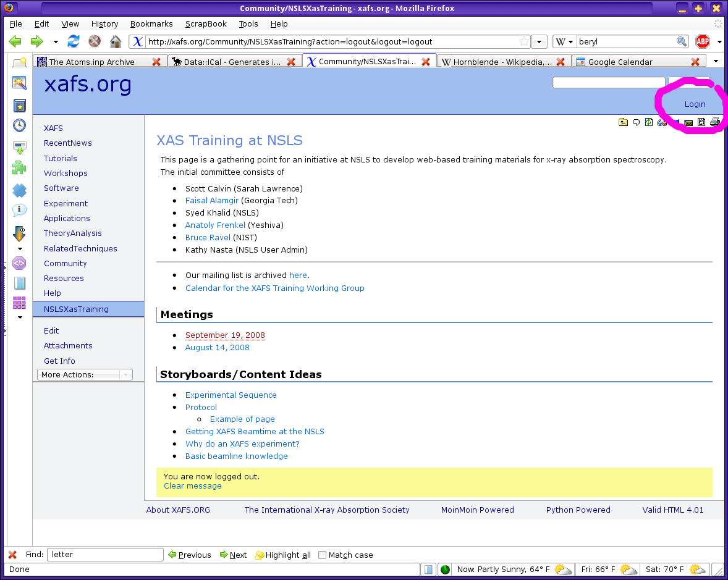Click the speech bubble discussion icon

pos(636,122)
